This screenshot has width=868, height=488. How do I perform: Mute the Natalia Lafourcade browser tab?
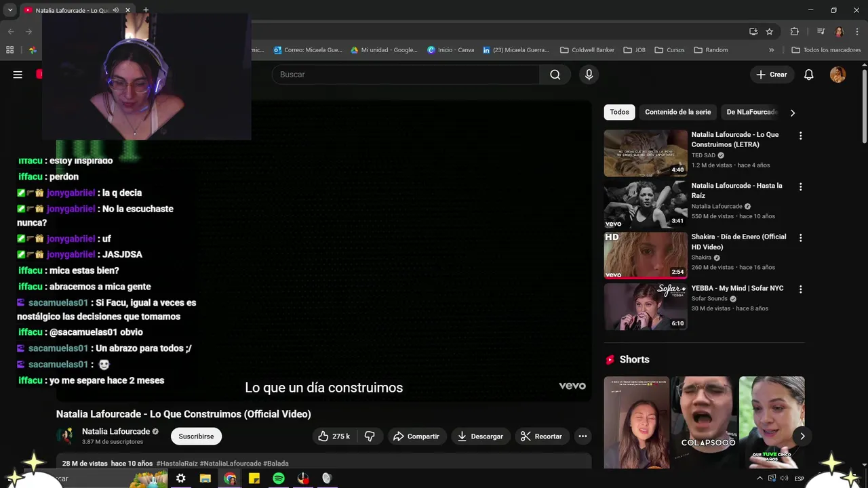(115, 10)
